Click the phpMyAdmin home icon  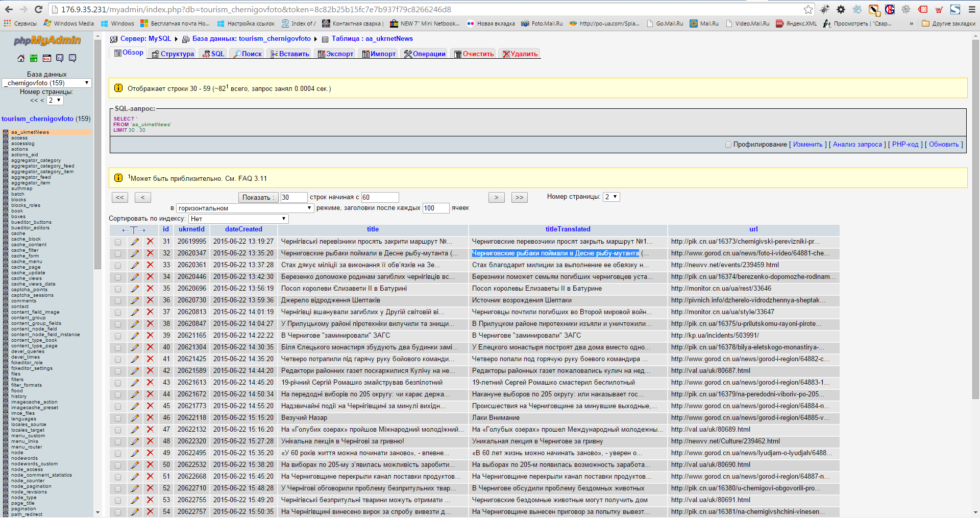tap(21, 58)
